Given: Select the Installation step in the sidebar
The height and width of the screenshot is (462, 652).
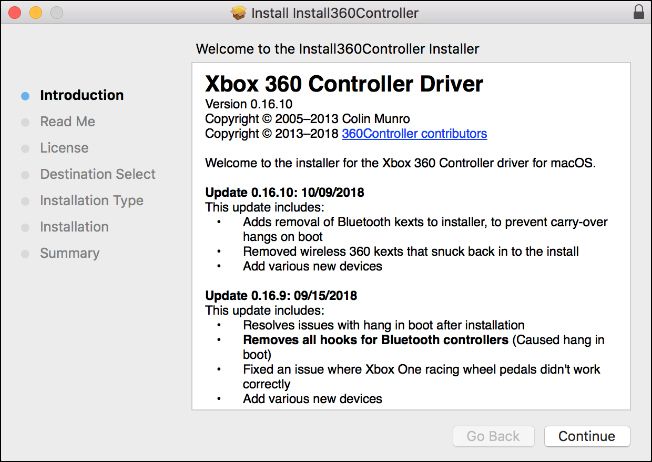Looking at the screenshot, I should click(74, 227).
